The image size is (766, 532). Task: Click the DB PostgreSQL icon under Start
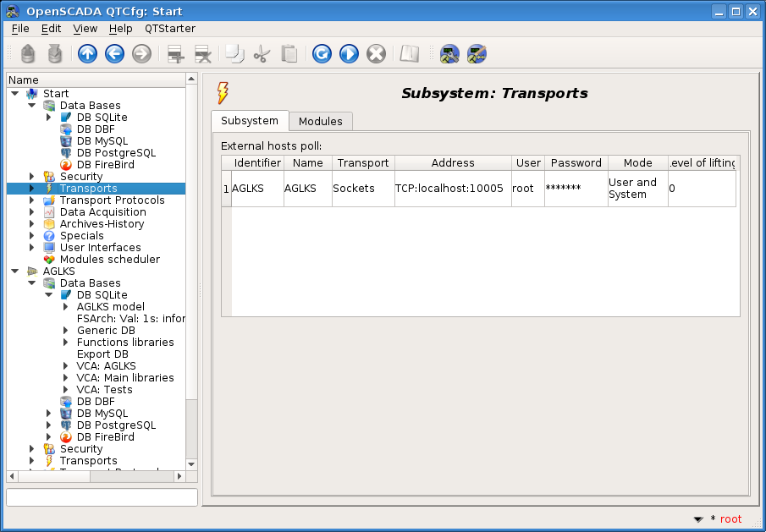coord(66,153)
